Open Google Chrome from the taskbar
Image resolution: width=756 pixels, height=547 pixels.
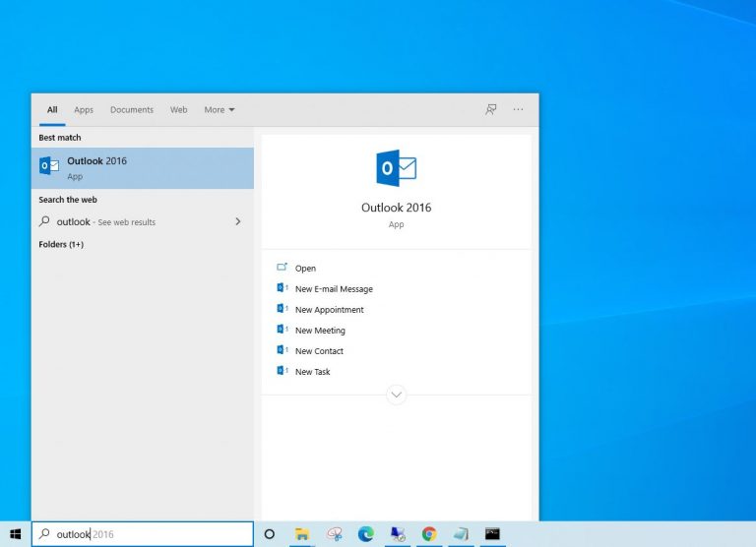point(429,534)
